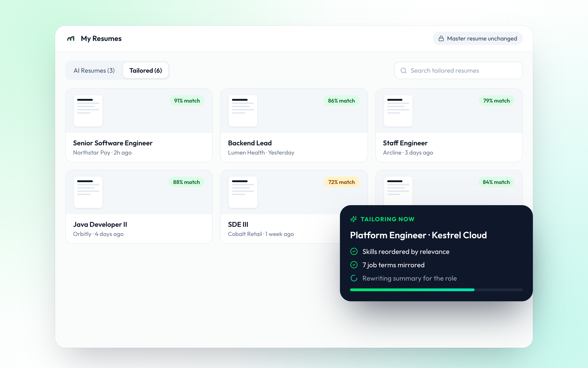Click Cobalt Retail · 1 week ago text
This screenshot has height=368, width=588.
[261, 234]
